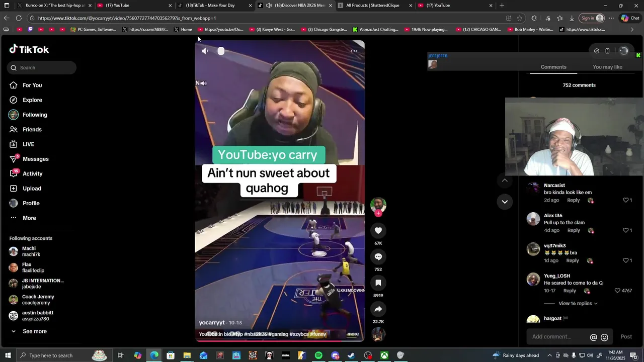
Task: Go to previous video with up arrow
Action: pyautogui.click(x=505, y=180)
